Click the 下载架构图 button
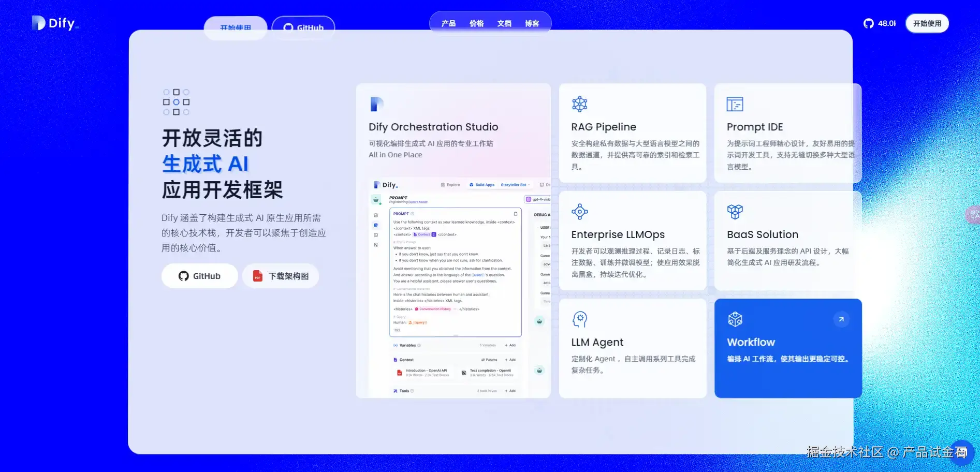This screenshot has width=980, height=472. [281, 276]
